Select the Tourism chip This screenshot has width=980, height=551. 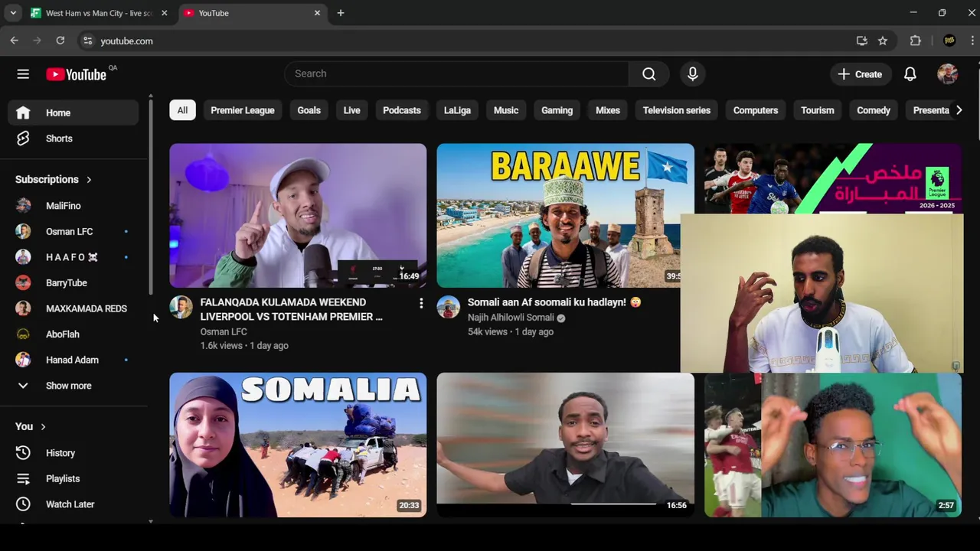pos(818,110)
